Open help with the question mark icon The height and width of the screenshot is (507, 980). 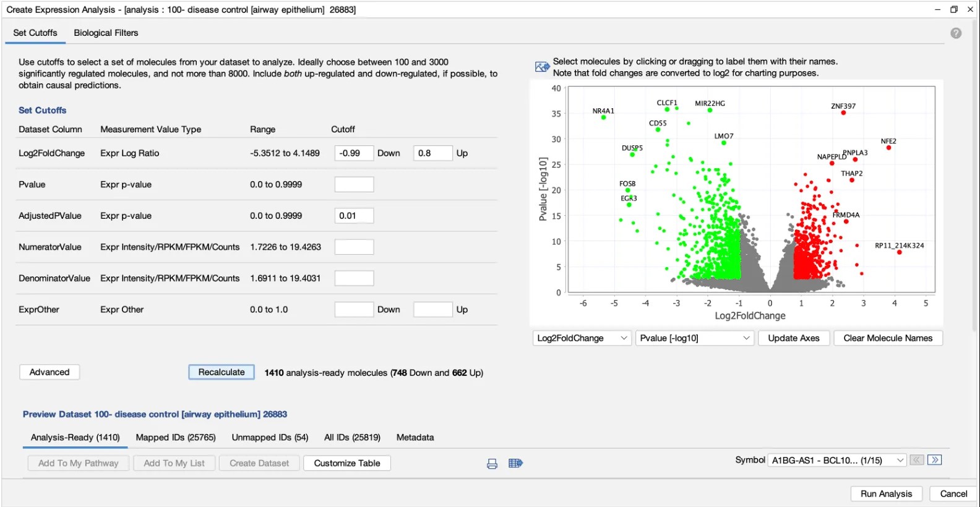tap(956, 33)
